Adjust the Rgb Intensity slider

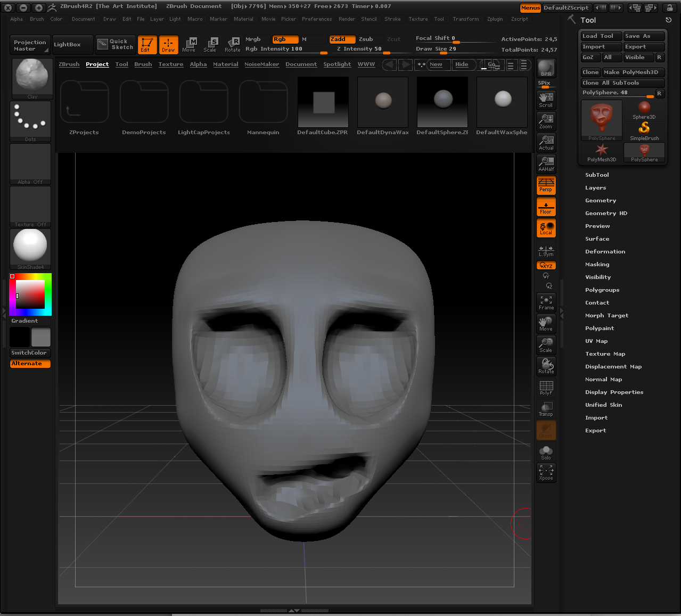tap(288, 48)
